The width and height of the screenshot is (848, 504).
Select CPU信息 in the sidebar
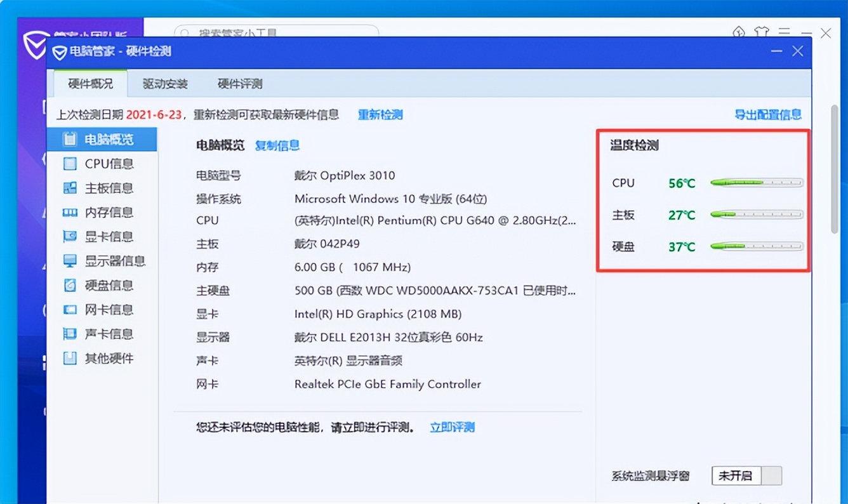click(102, 164)
